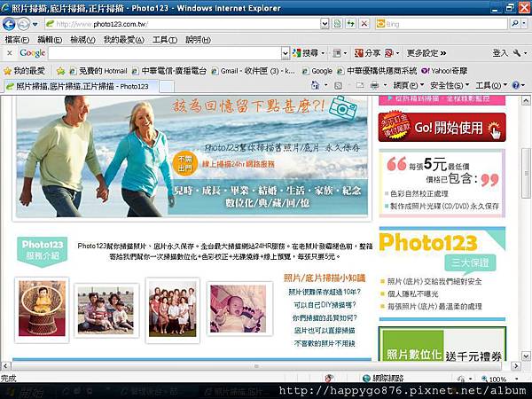This screenshot has height=399, width=532.
Task: Open the 我的最愛(A) menu
Action: (x=124, y=40)
